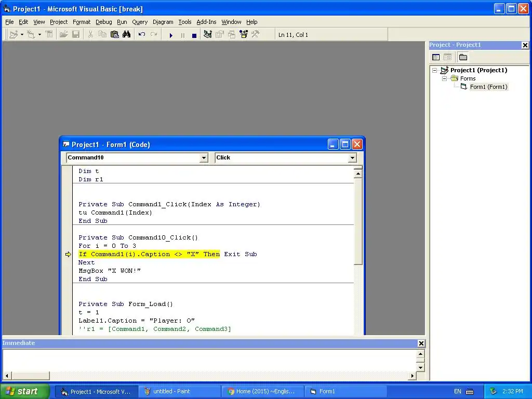This screenshot has height=399, width=532.
Task: Click the Copy toolbar icon
Action: [102, 35]
